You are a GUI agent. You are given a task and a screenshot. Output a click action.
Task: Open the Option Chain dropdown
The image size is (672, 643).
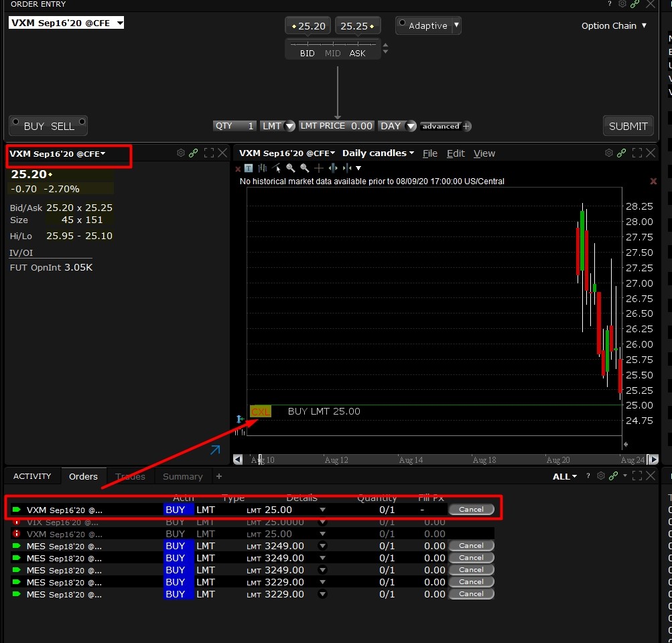(x=614, y=25)
